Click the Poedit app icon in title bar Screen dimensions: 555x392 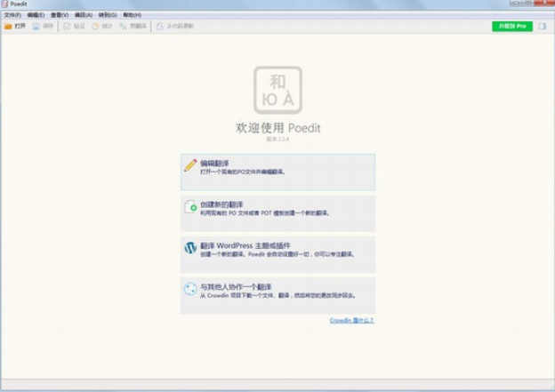point(4,4)
